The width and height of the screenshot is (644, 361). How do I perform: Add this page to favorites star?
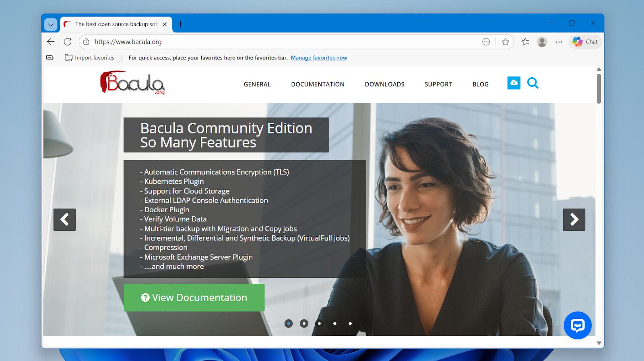tap(506, 42)
